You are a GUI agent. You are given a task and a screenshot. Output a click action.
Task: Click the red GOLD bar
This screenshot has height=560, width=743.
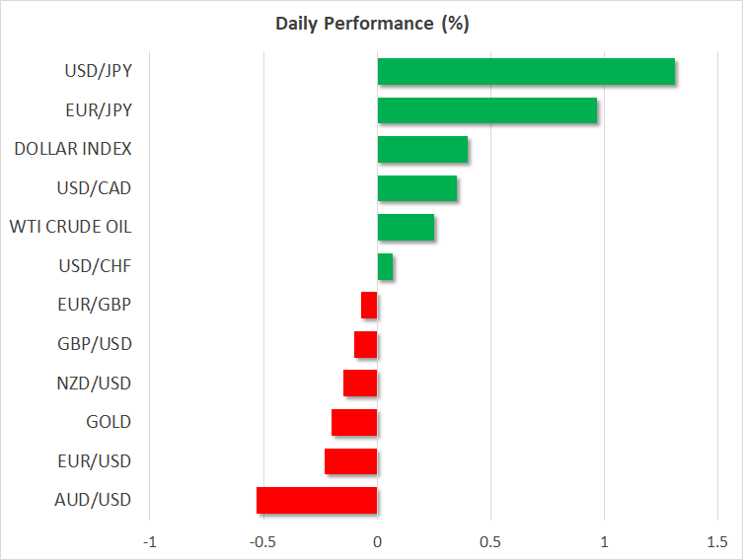coord(354,422)
